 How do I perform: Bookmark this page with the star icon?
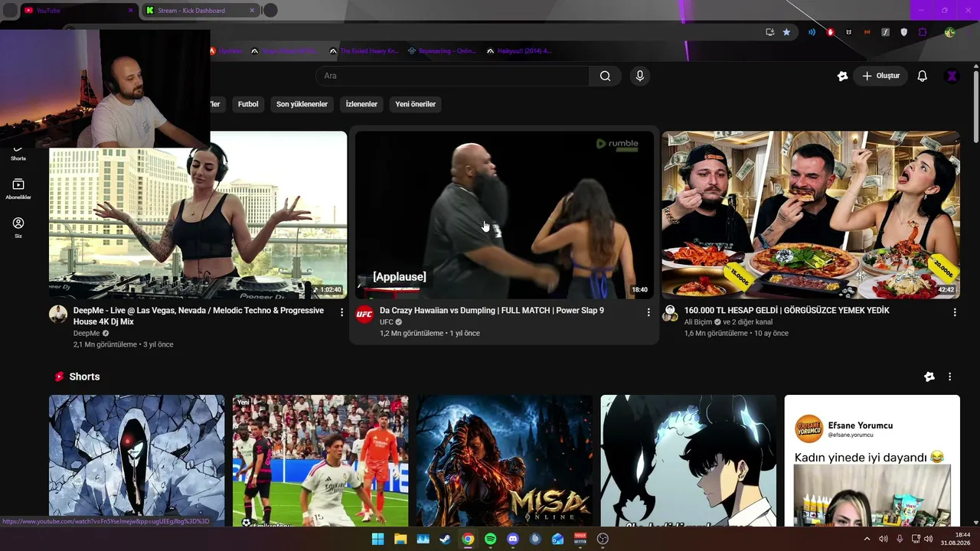(x=786, y=32)
